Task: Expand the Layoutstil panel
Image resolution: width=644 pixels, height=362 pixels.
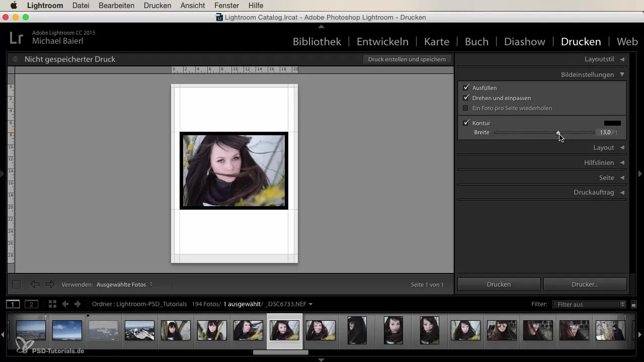Action: tap(622, 59)
